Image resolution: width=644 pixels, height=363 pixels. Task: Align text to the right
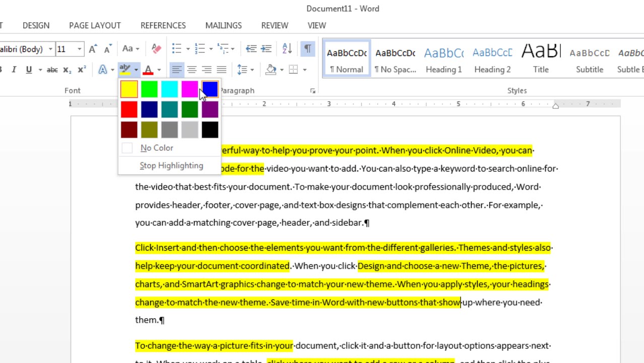(207, 70)
